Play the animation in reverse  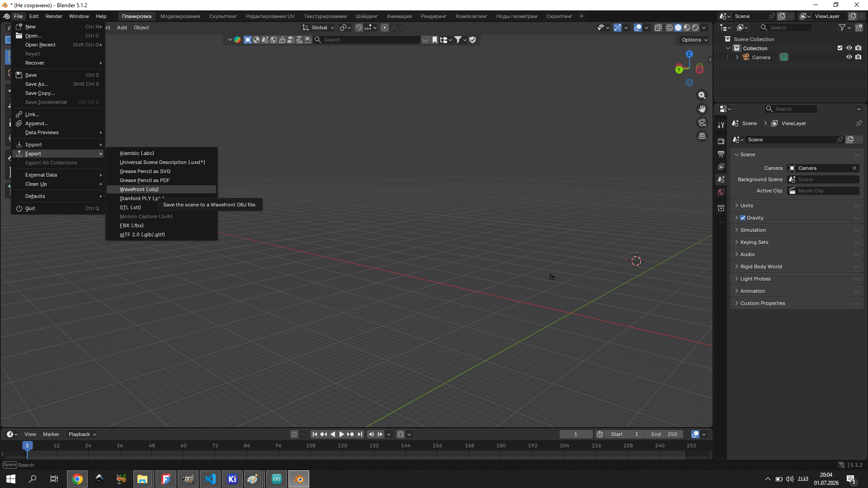click(333, 434)
